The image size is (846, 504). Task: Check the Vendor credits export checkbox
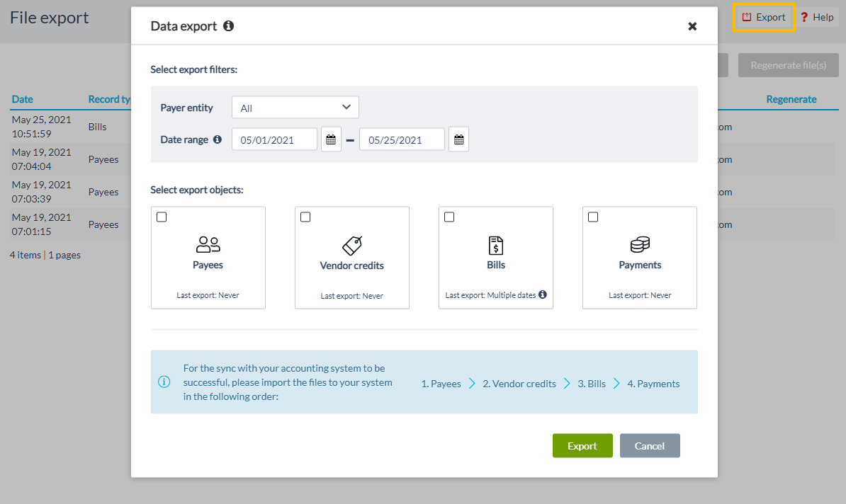click(x=305, y=217)
